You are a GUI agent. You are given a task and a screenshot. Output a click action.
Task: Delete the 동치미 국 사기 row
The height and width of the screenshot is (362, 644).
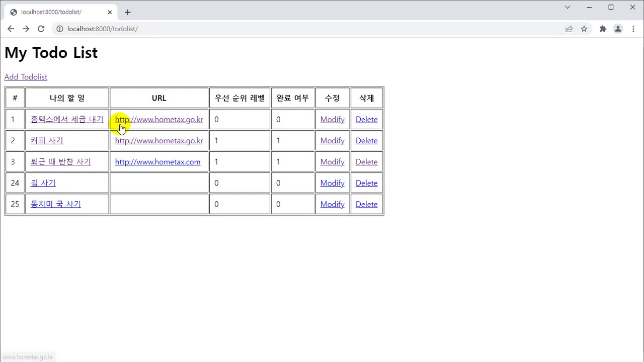[x=366, y=204]
